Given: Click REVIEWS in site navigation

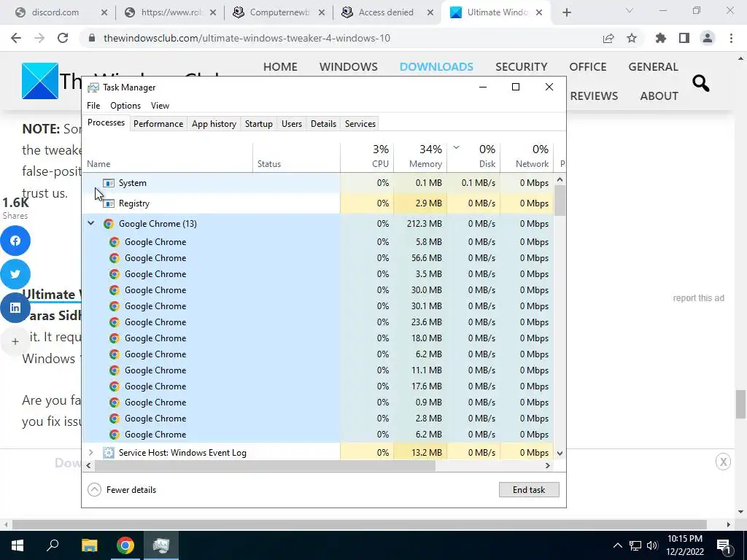Looking at the screenshot, I should [x=594, y=96].
